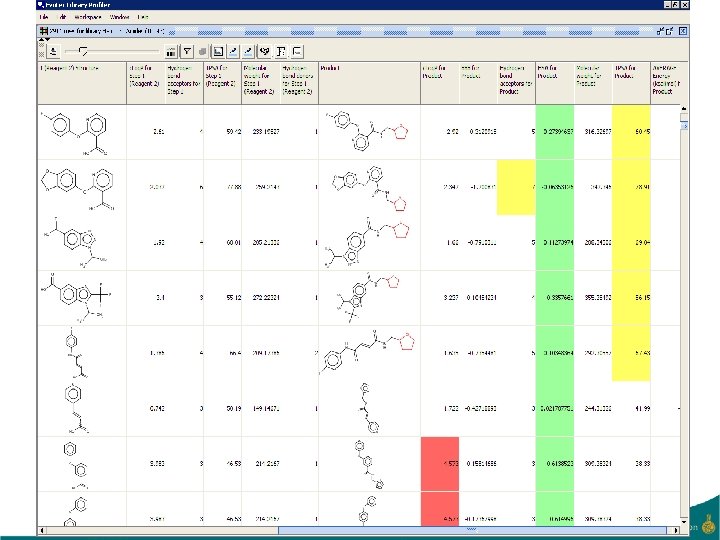Click the F-shaped format icon in the toolbar
The height and width of the screenshot is (540, 720).
(x=281, y=51)
